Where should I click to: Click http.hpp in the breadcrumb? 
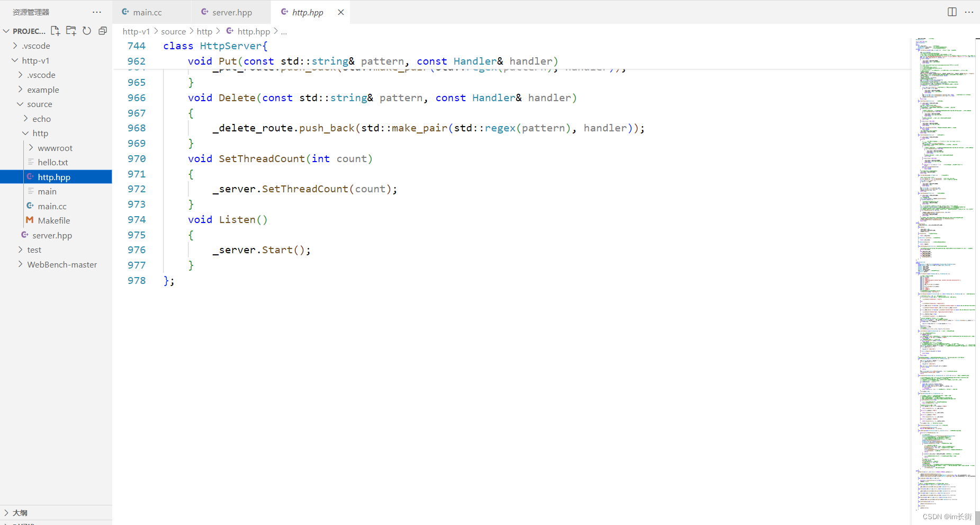coord(254,31)
